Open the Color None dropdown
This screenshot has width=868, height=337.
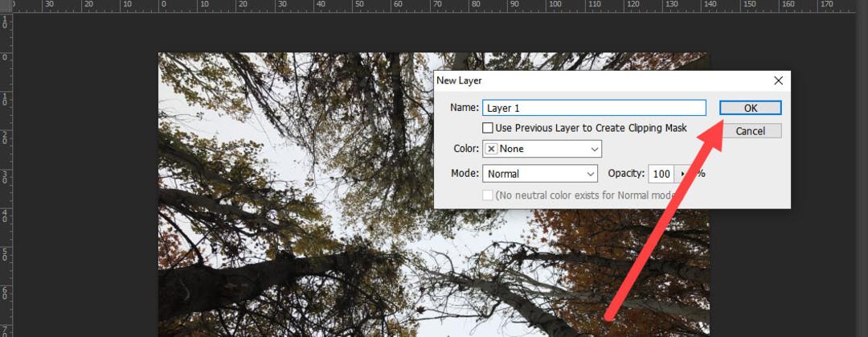(542, 149)
